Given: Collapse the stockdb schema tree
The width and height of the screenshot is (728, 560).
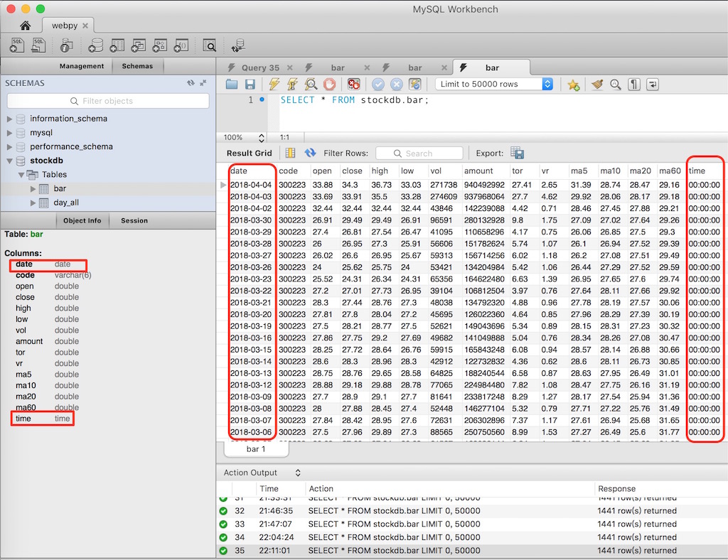Looking at the screenshot, I should point(10,161).
